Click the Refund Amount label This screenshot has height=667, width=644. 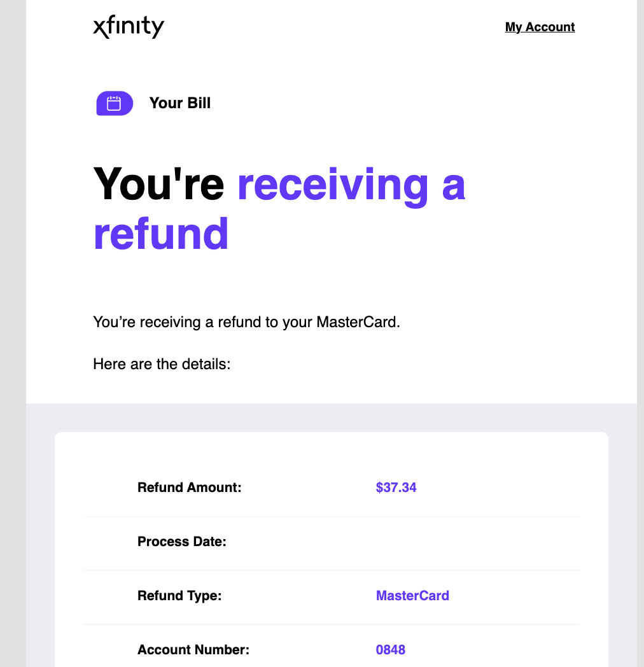pyautogui.click(x=190, y=488)
